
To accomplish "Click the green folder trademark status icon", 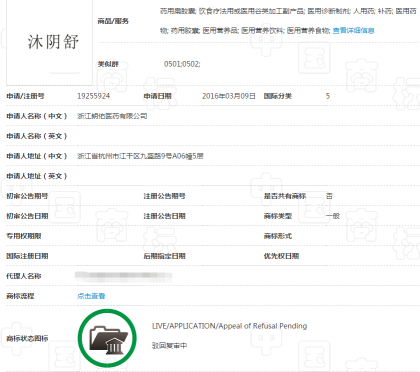I will click(107, 338).
